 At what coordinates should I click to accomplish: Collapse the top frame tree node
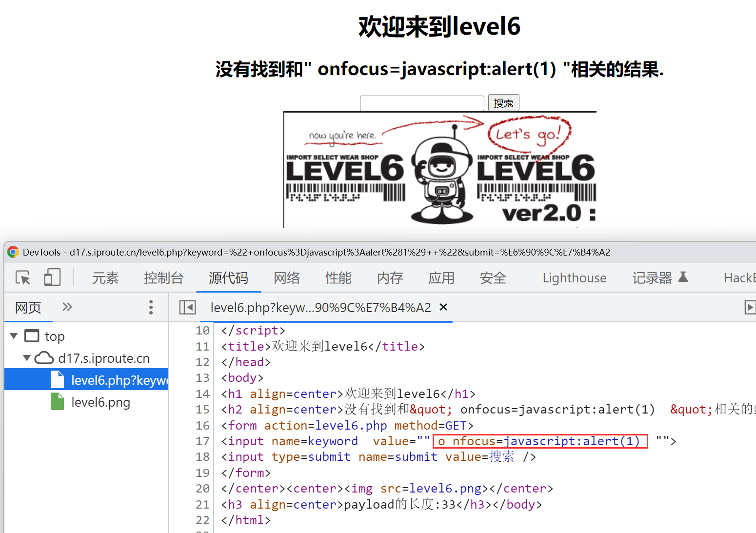[x=14, y=336]
